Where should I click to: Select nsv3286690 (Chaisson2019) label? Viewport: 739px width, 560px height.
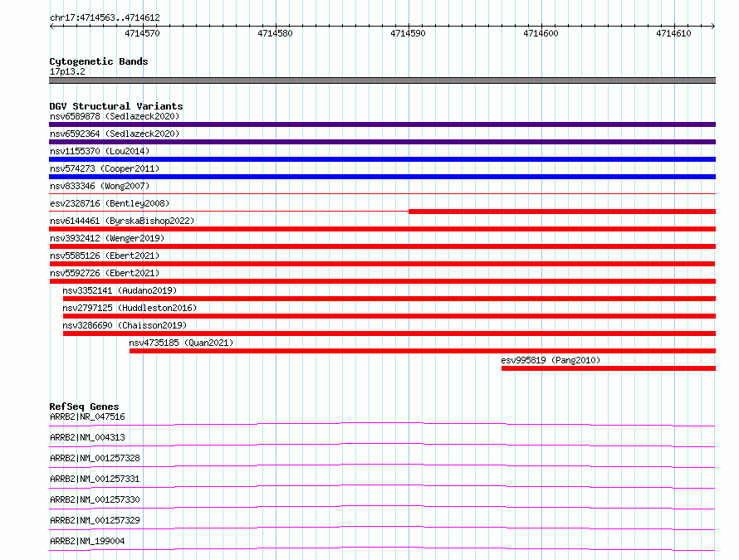click(125, 325)
